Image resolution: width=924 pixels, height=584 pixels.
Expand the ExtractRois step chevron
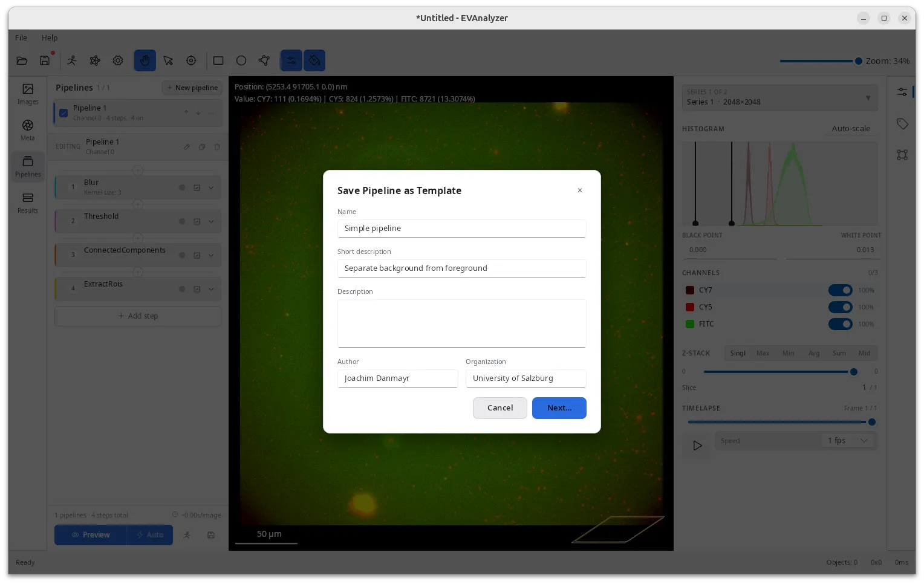point(211,290)
